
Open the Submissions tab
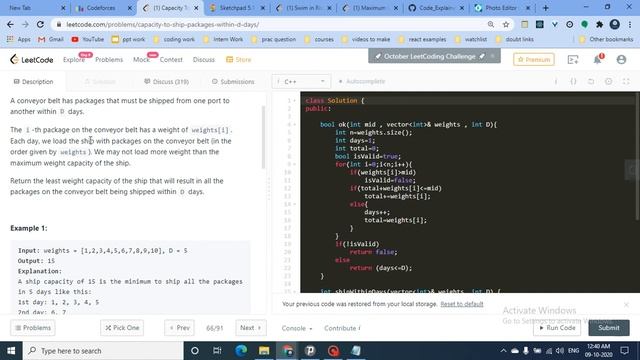(233, 82)
